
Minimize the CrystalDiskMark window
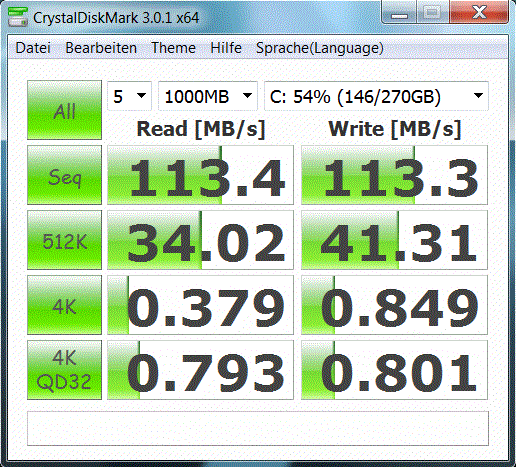point(399,13)
